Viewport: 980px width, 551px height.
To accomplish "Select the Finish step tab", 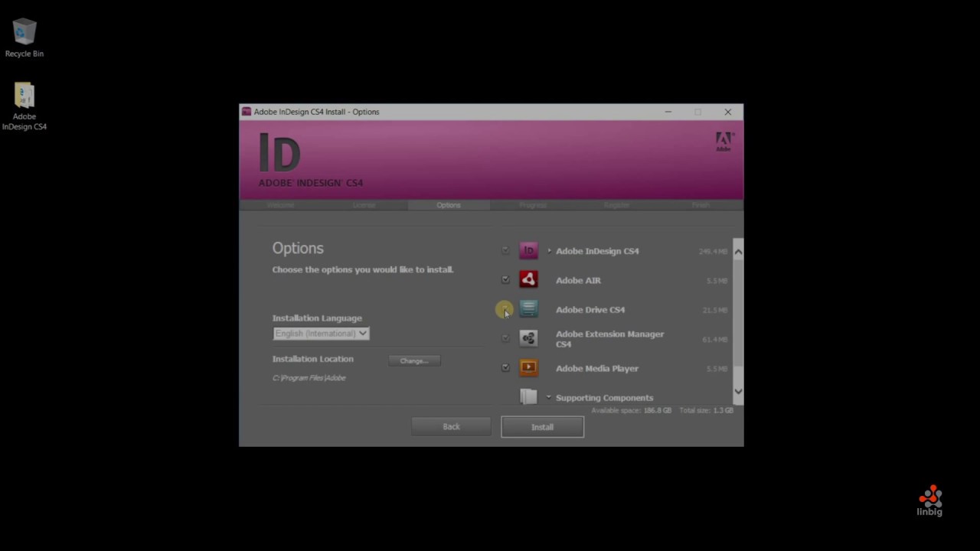I will [x=701, y=205].
